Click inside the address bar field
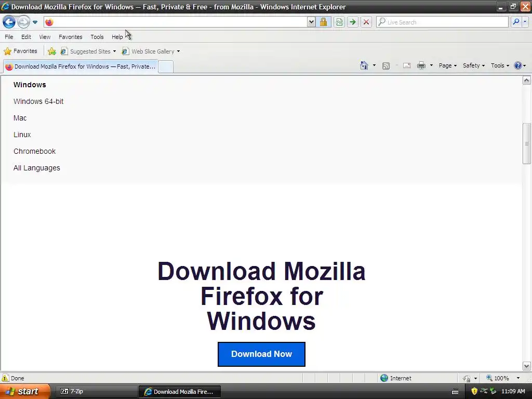 [x=180, y=22]
